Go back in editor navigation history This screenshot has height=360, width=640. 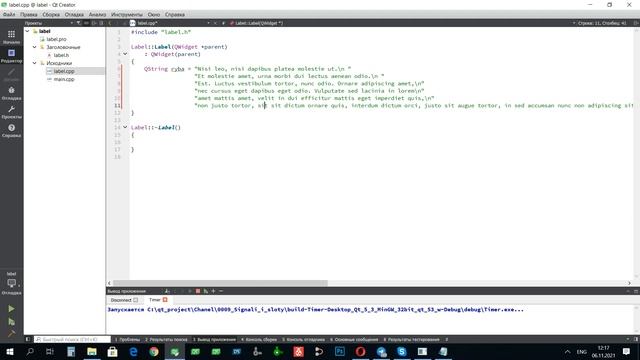click(x=110, y=23)
